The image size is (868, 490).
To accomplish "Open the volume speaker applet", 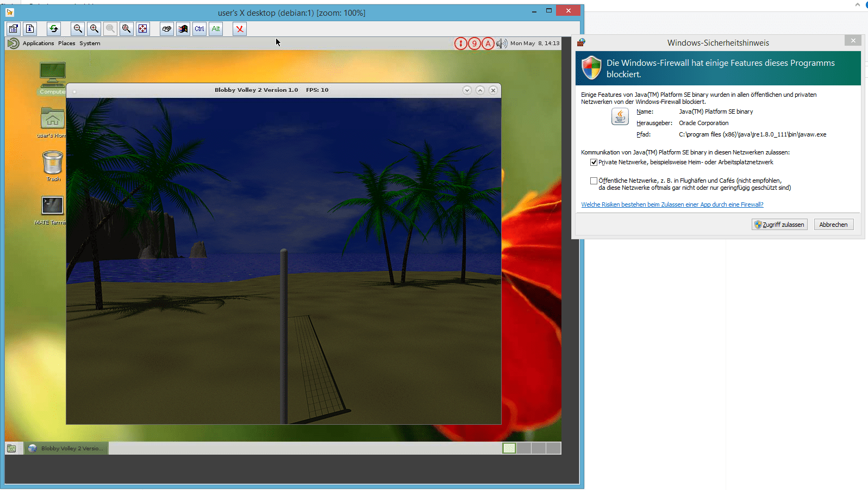I will pyautogui.click(x=502, y=44).
